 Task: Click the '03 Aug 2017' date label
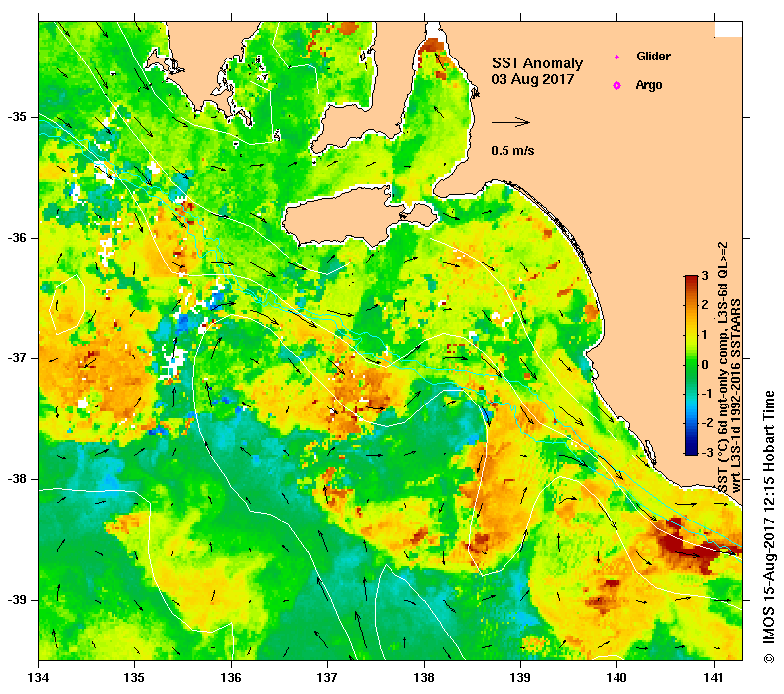532,79
